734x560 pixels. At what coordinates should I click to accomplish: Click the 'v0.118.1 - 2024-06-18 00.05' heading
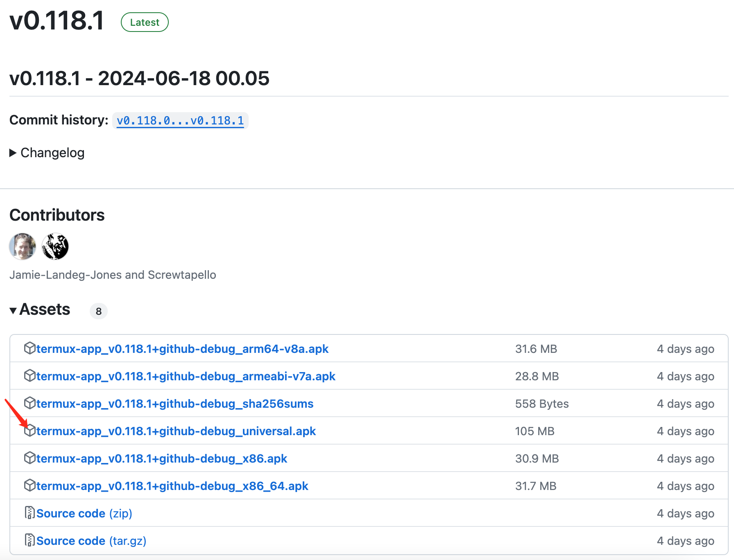click(x=139, y=78)
